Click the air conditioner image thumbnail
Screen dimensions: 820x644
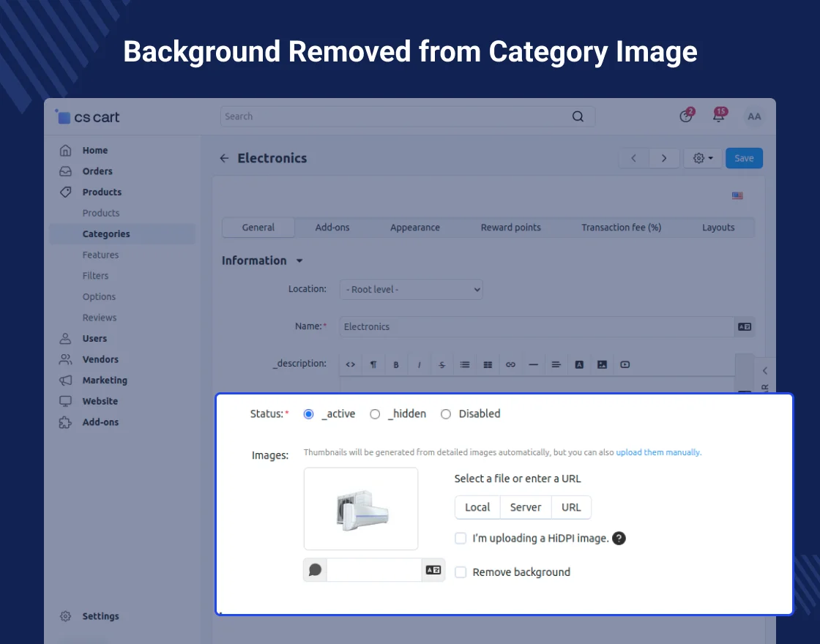pos(361,509)
